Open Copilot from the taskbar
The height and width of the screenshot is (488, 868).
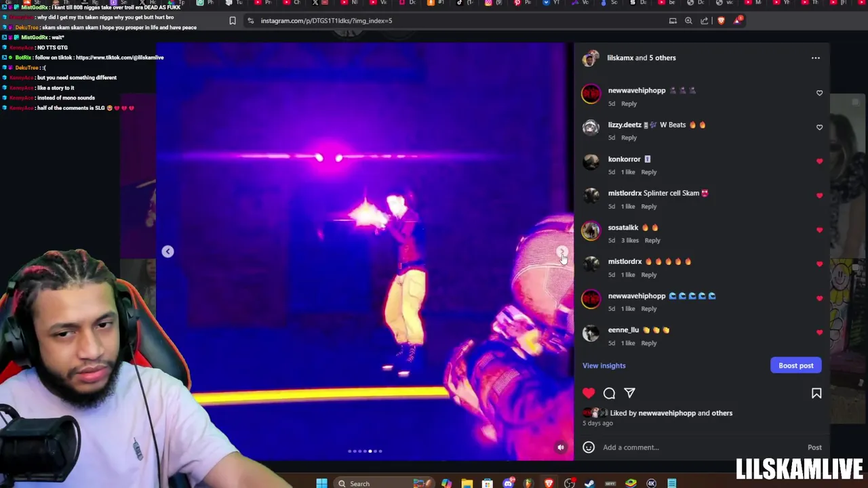[446, 483]
